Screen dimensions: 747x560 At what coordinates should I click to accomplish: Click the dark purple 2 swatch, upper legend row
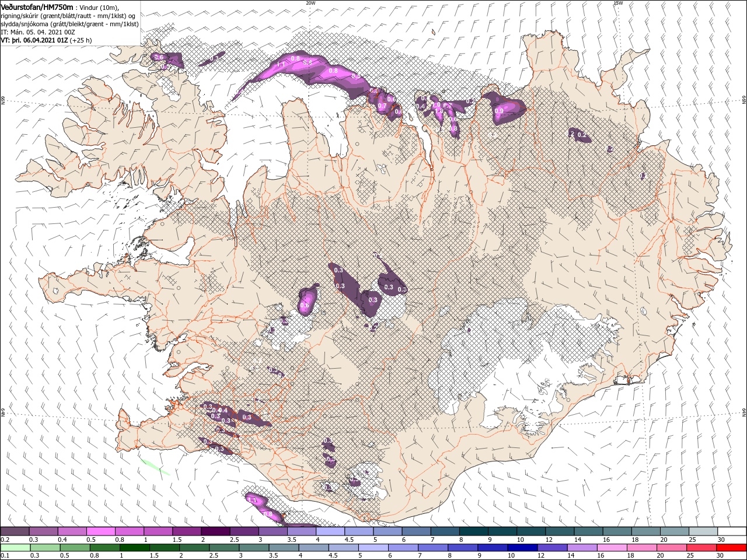(215, 531)
